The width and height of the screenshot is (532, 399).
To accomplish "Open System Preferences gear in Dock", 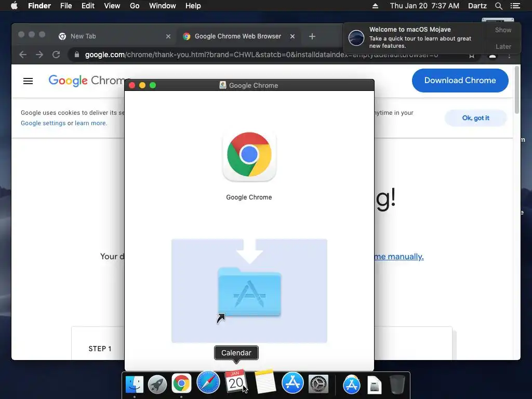I will coord(318,384).
